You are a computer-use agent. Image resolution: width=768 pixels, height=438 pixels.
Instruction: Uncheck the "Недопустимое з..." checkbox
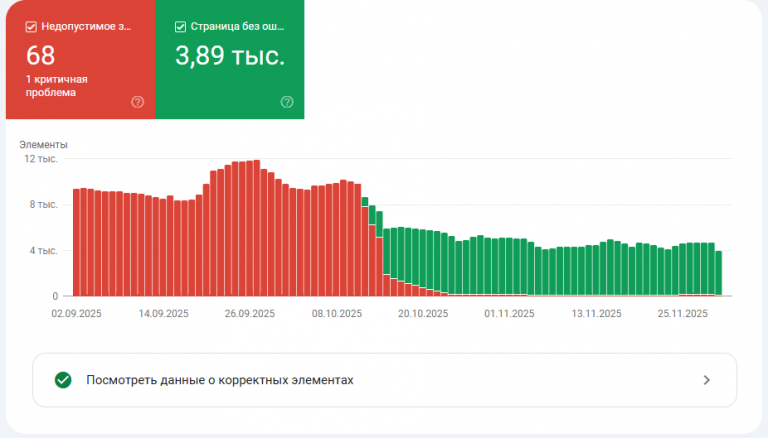tap(31, 27)
